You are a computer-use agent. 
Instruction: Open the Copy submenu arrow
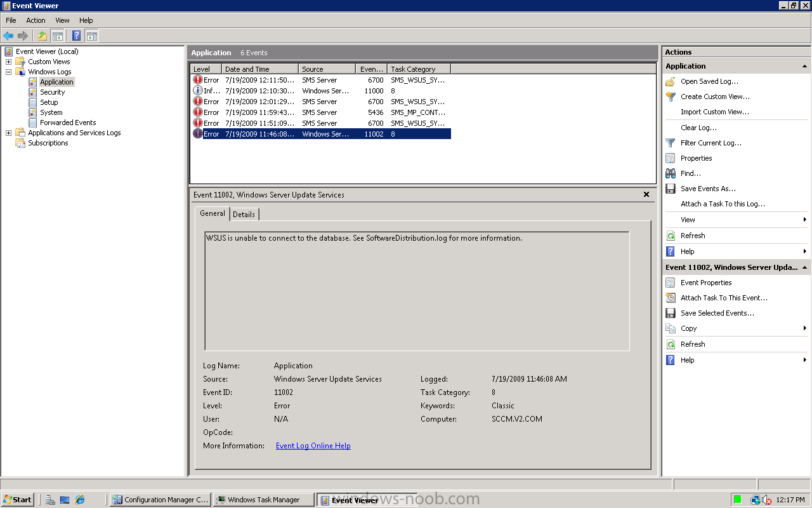(x=804, y=328)
